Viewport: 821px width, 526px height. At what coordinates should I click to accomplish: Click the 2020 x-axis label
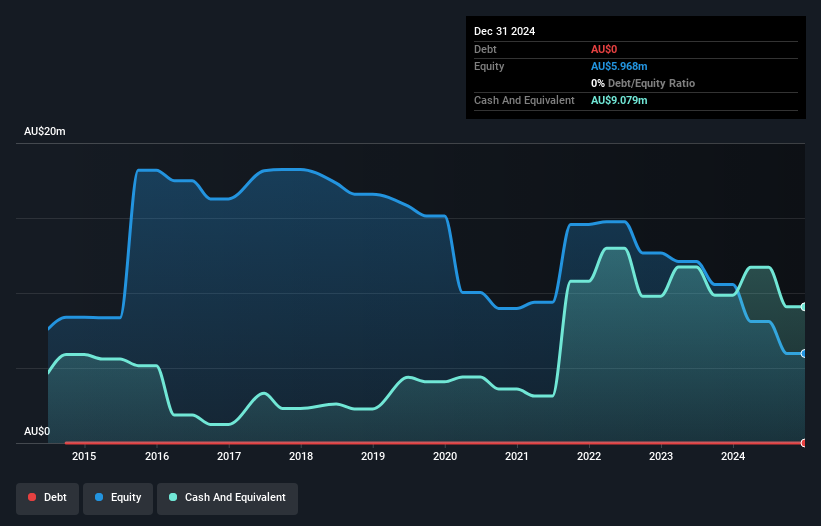pos(445,456)
